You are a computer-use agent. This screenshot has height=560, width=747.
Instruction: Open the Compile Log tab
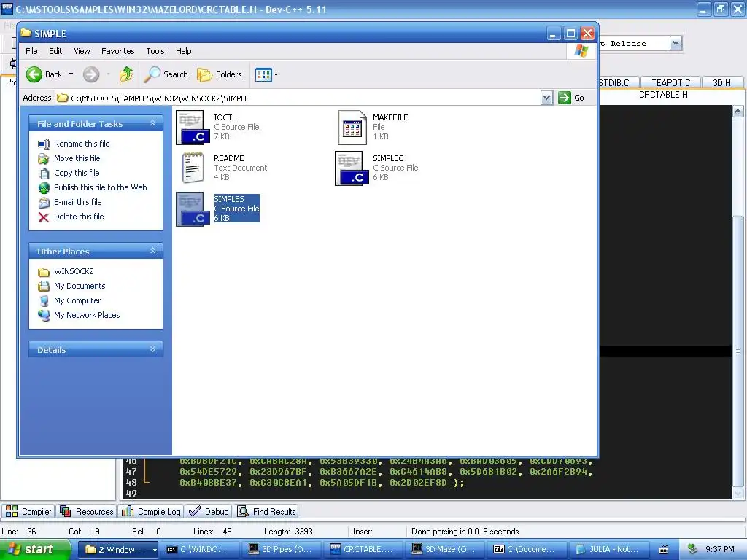pos(151,511)
